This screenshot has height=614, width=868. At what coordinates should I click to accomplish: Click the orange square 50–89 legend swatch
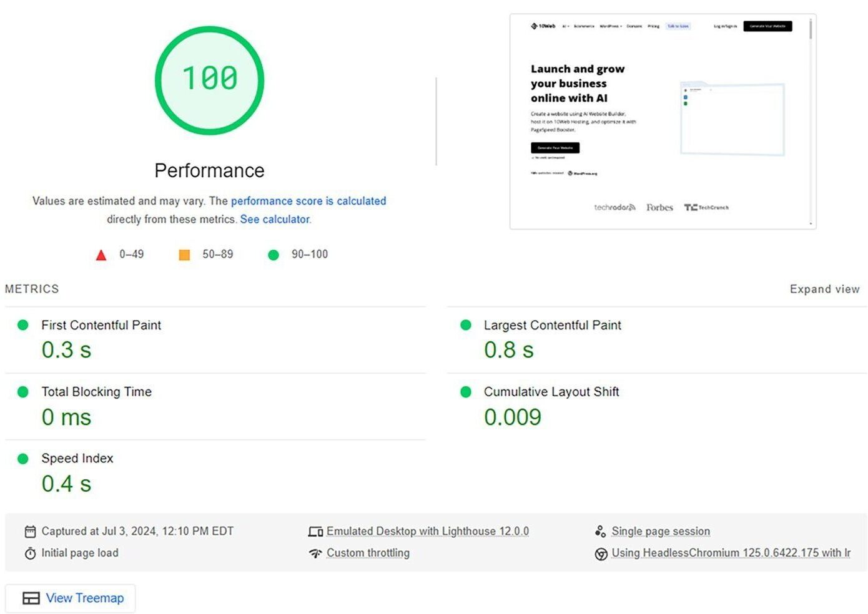click(x=184, y=255)
